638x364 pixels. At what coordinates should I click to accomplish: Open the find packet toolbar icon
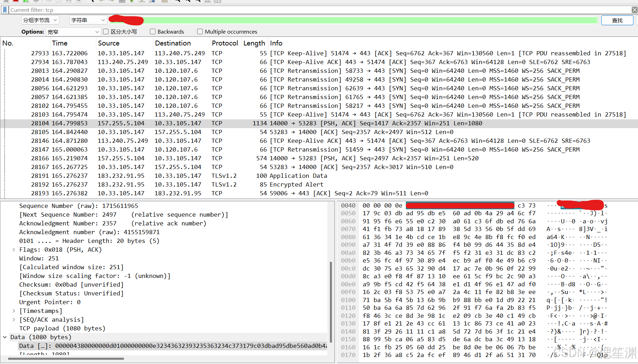coord(92,1)
